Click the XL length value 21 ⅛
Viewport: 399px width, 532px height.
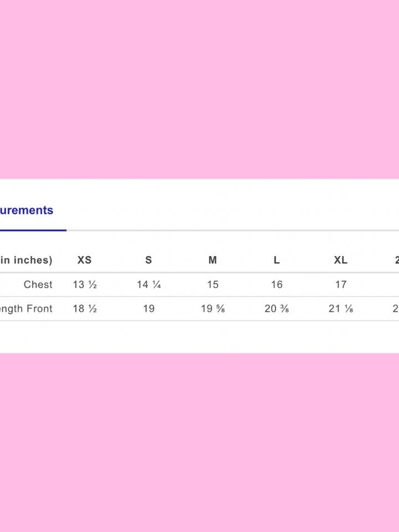[x=341, y=309]
